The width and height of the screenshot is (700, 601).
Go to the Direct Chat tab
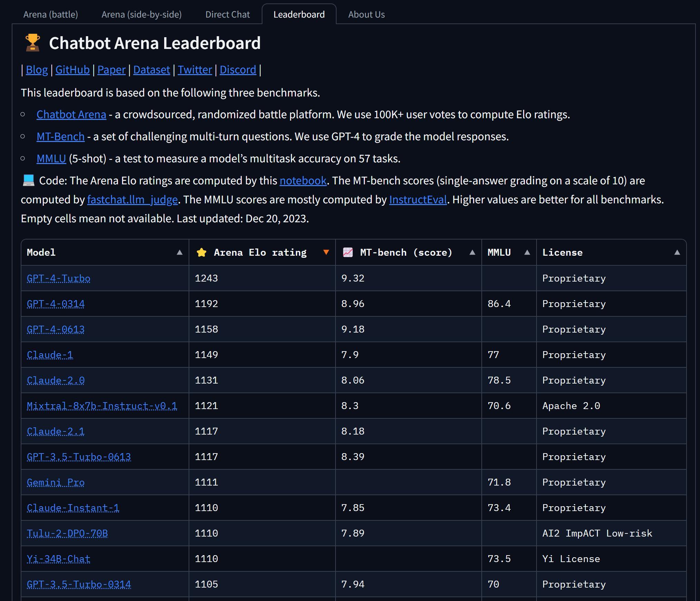click(228, 14)
